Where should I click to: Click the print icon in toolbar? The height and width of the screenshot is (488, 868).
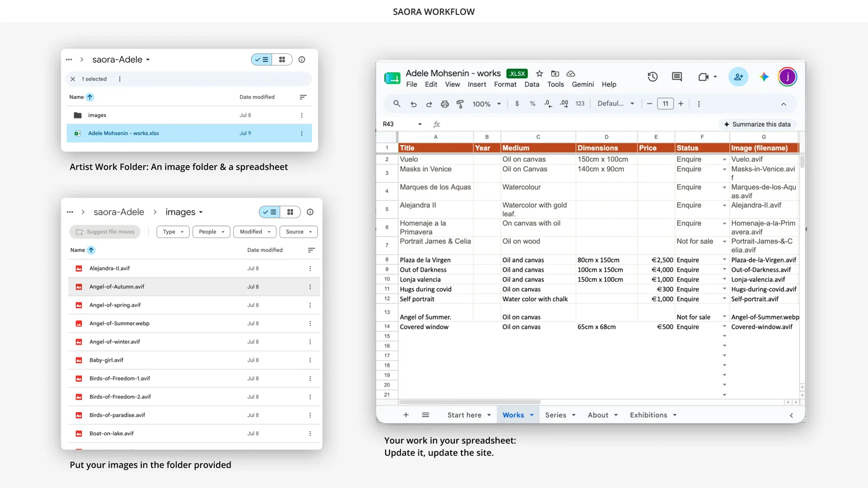pyautogui.click(x=444, y=104)
